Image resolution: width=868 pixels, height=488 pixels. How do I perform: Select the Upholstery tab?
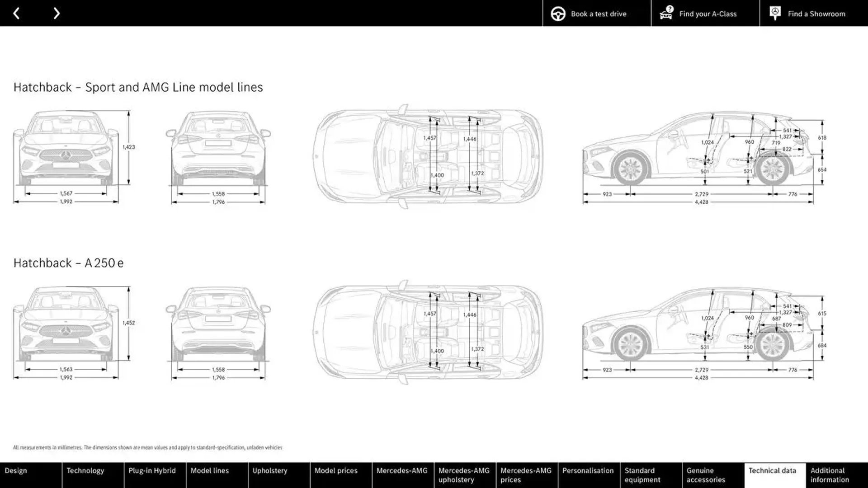(278, 475)
